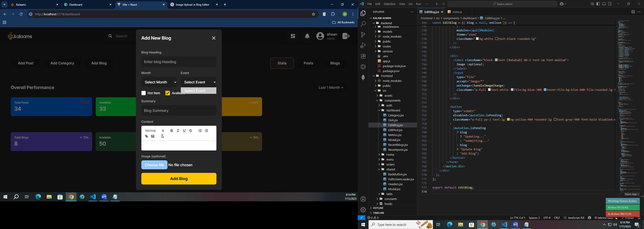
Task: Open the Normal heading format dropdown
Action: point(155,131)
